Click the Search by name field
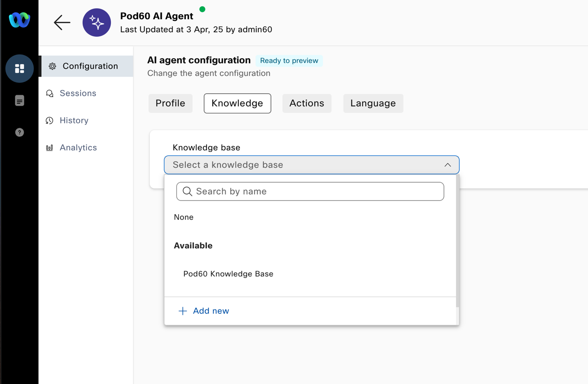 tap(317, 192)
